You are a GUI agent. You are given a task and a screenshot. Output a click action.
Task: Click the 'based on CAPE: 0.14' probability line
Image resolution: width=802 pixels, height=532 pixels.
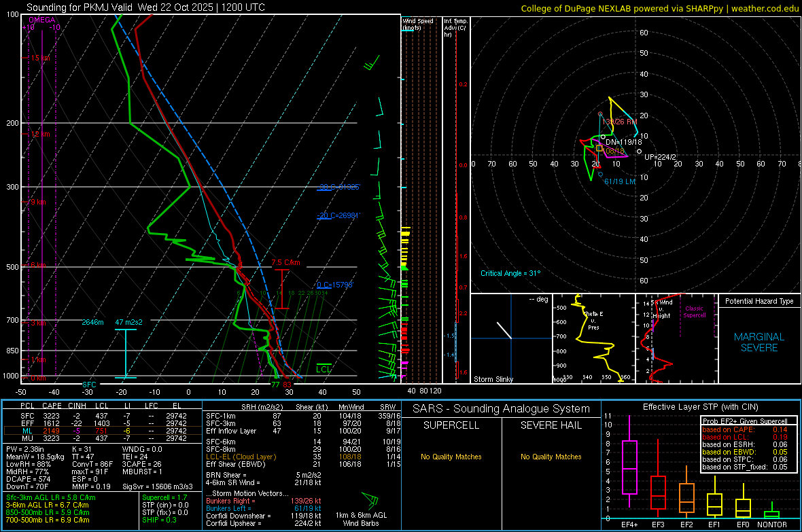[745, 429]
